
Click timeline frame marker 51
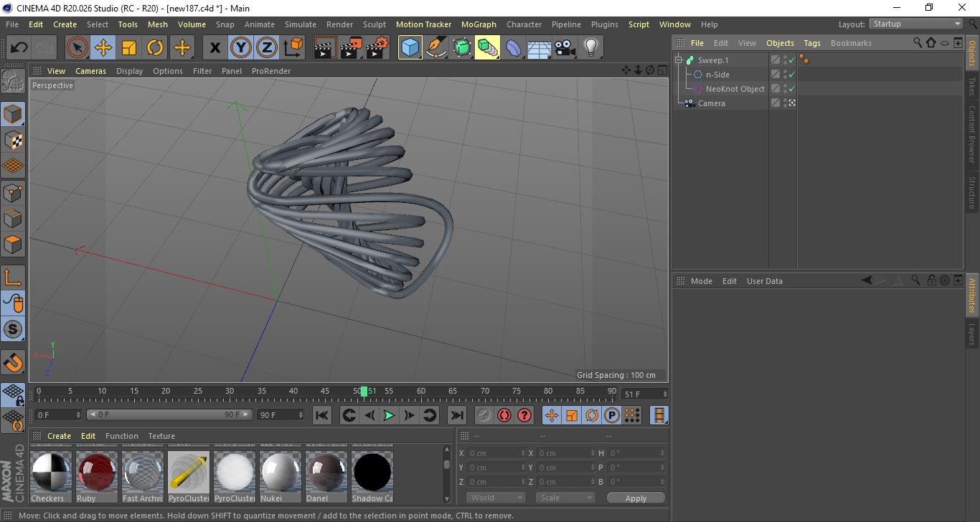click(364, 391)
